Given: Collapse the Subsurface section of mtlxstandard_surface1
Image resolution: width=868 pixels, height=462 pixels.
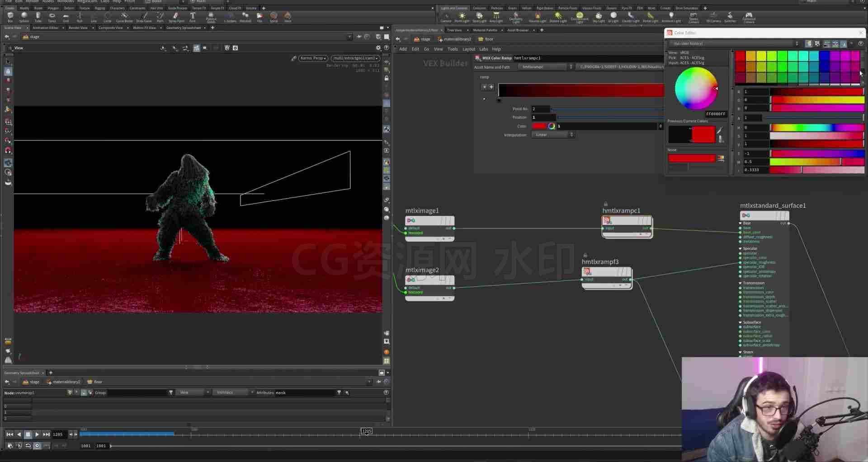Looking at the screenshot, I should [740, 322].
